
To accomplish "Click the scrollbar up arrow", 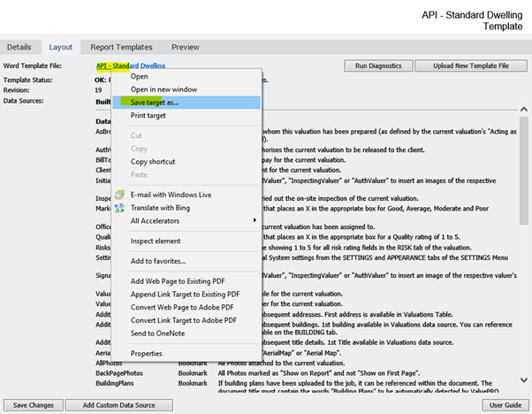I will point(524,109).
